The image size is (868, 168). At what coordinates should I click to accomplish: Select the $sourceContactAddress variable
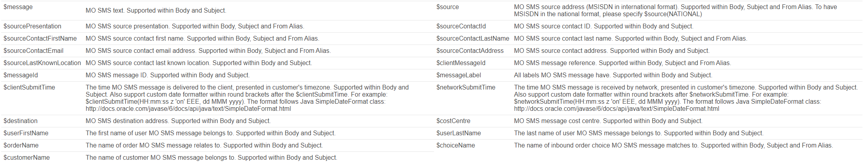[x=470, y=51]
